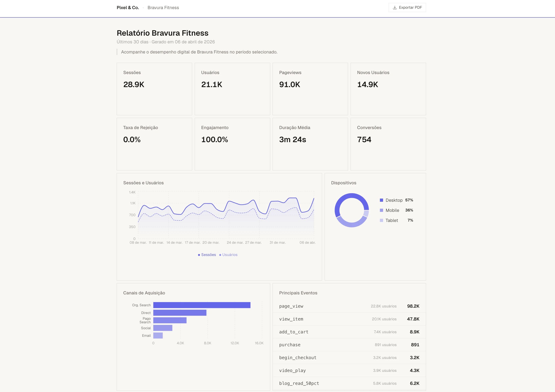Viewport: 555px width, 392px height.
Task: Click the Exportar PDF button
Action: (407, 8)
